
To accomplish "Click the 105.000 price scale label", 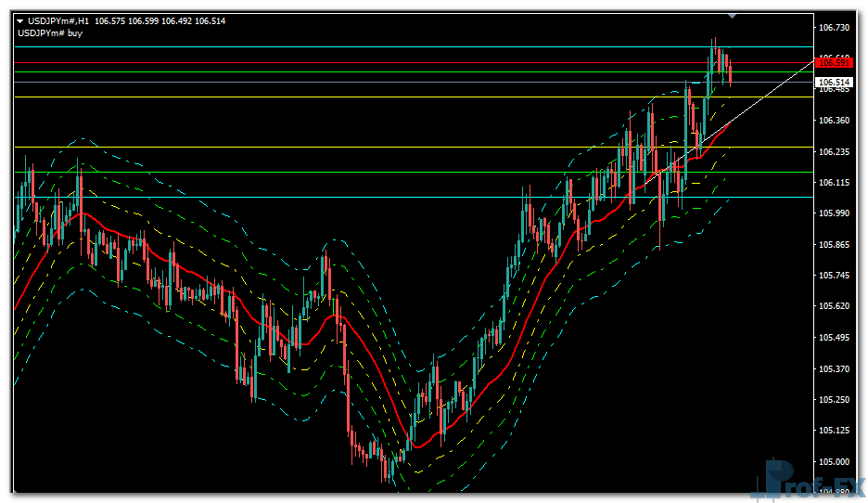I will 835,461.
